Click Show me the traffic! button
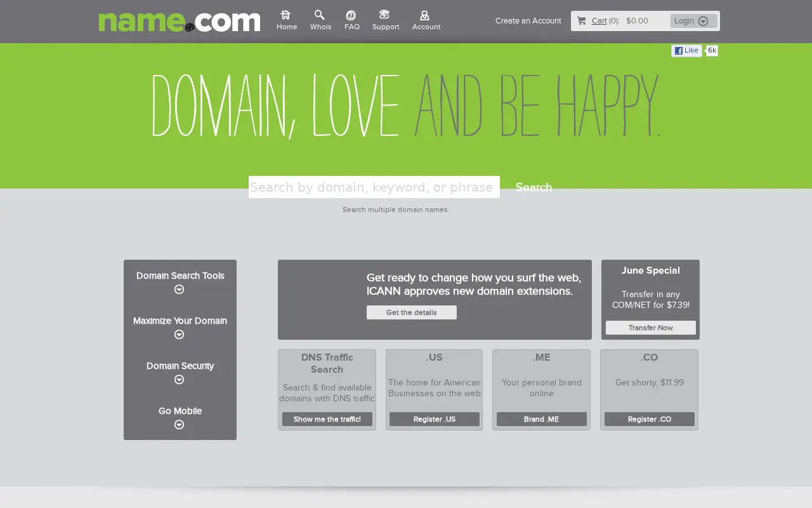 (327, 419)
